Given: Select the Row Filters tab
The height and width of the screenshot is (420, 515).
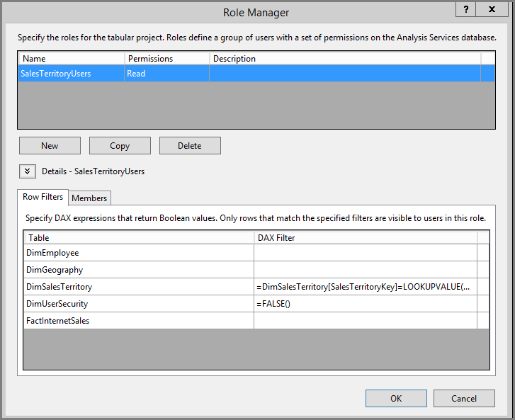Looking at the screenshot, I should pyautogui.click(x=43, y=197).
